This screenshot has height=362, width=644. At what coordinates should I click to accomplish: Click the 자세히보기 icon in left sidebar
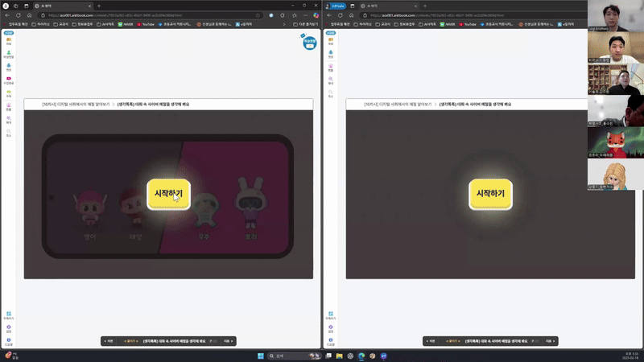[8, 315]
